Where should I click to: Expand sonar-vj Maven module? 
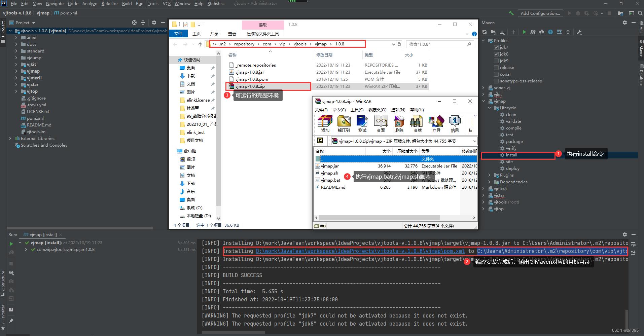point(484,88)
